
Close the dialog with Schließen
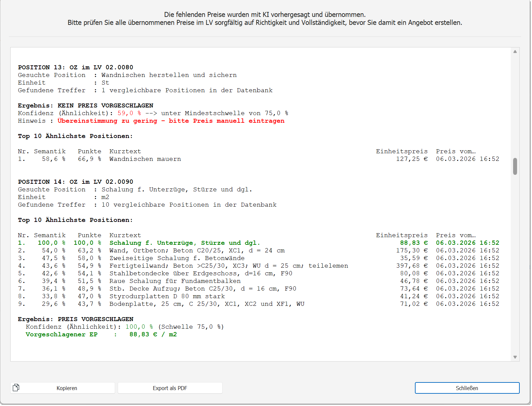point(467,388)
